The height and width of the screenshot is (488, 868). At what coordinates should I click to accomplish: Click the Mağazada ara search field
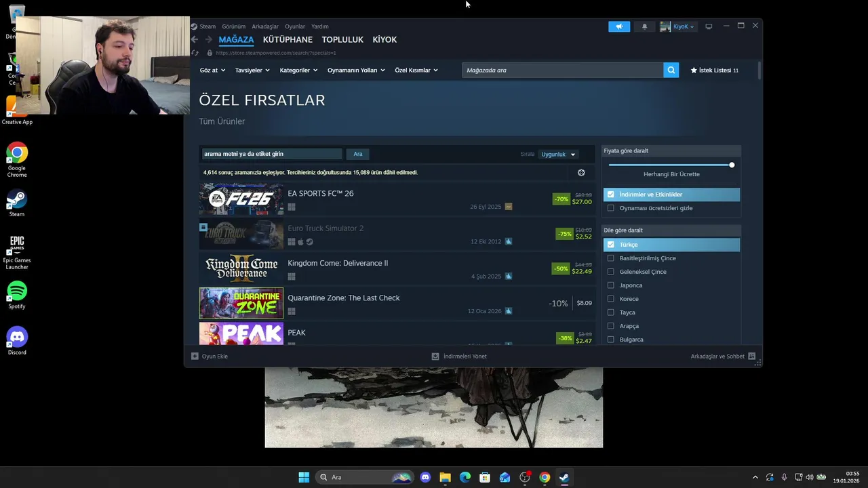coord(562,70)
